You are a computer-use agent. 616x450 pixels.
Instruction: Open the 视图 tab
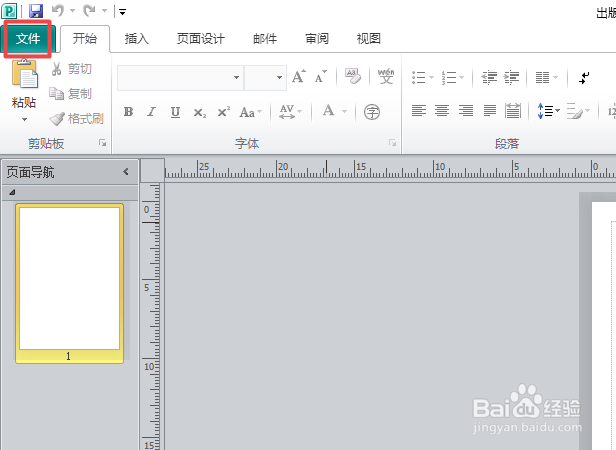368,39
